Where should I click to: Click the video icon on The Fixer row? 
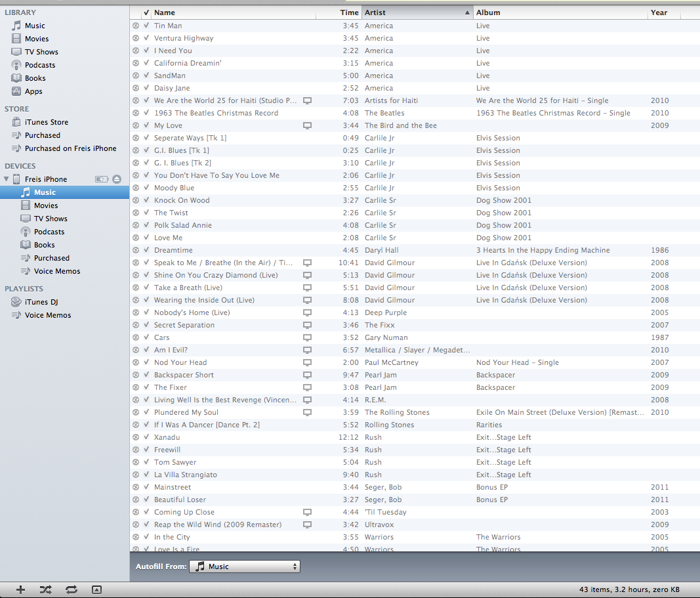(307, 388)
